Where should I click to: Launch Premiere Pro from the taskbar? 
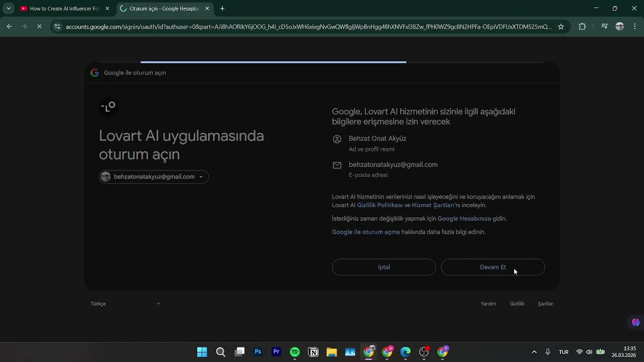(x=276, y=352)
